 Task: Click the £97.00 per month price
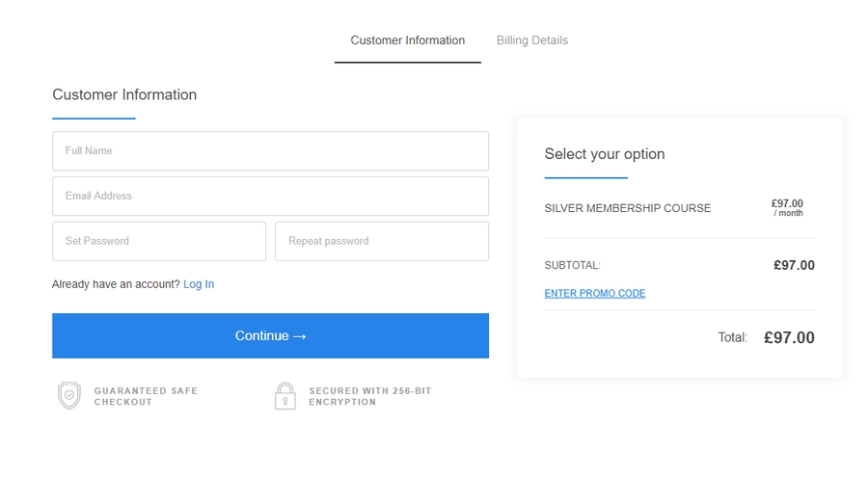coord(787,207)
